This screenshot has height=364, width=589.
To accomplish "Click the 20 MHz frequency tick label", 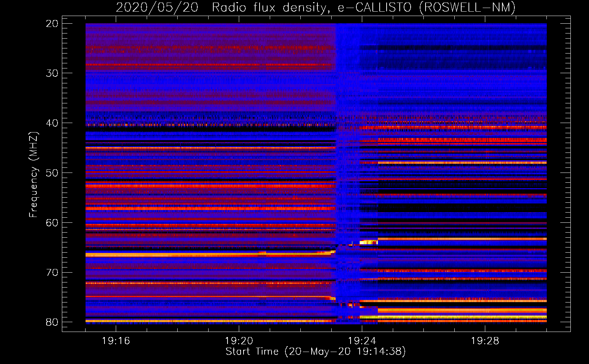I will [52, 24].
